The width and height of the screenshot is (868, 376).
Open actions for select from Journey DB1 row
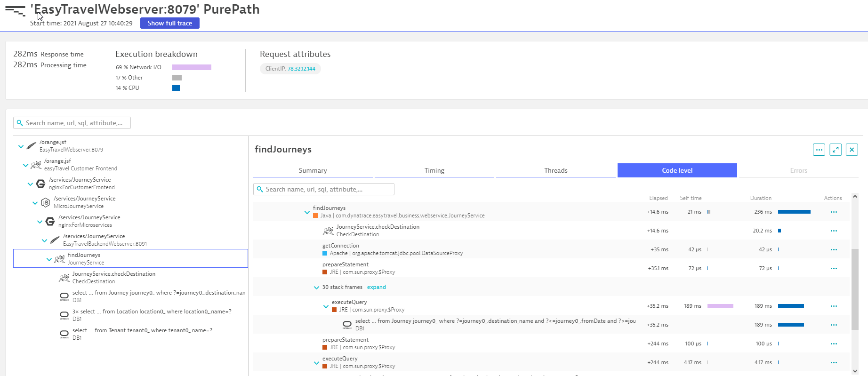[x=834, y=325]
